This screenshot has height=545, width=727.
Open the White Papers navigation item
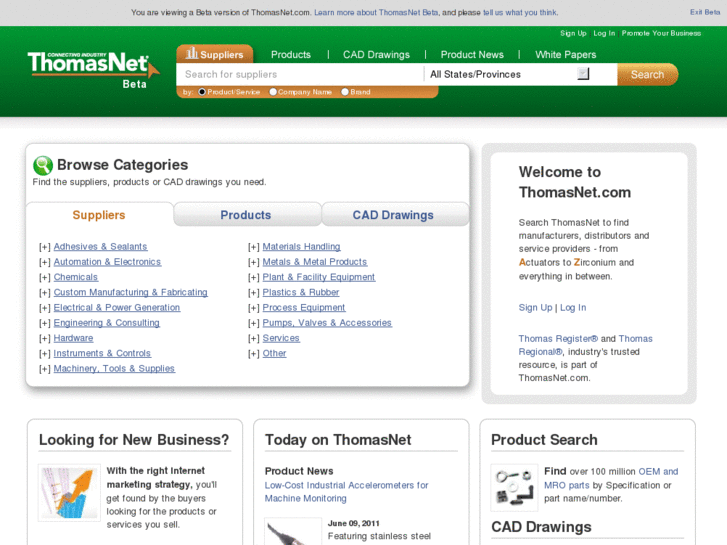pos(565,55)
